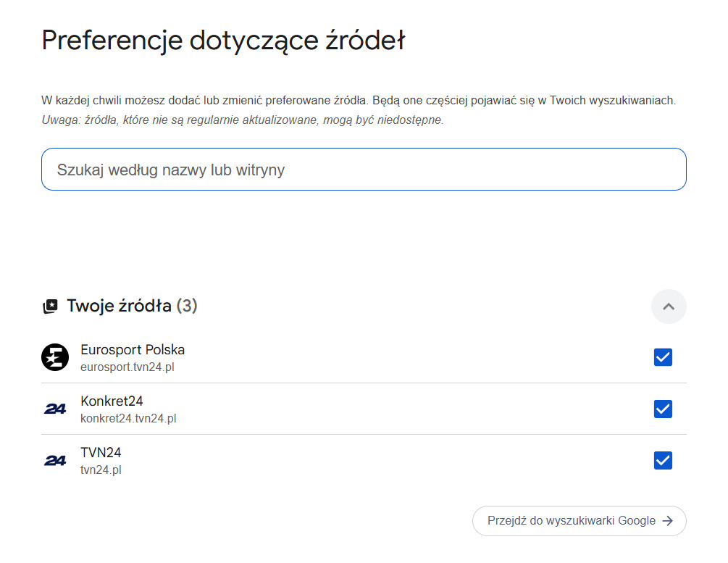This screenshot has height=563, width=728.
Task: Uncheck the TVN24 source checkbox
Action: click(663, 460)
